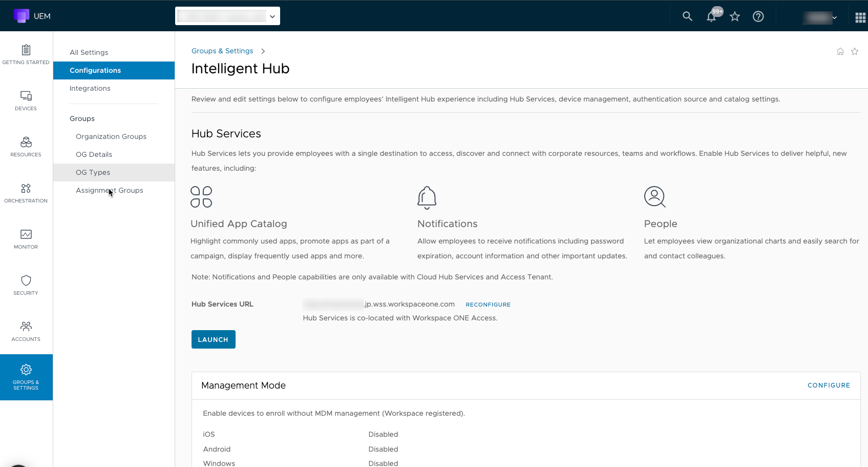
Task: Select the Security shield icon
Action: point(26,281)
